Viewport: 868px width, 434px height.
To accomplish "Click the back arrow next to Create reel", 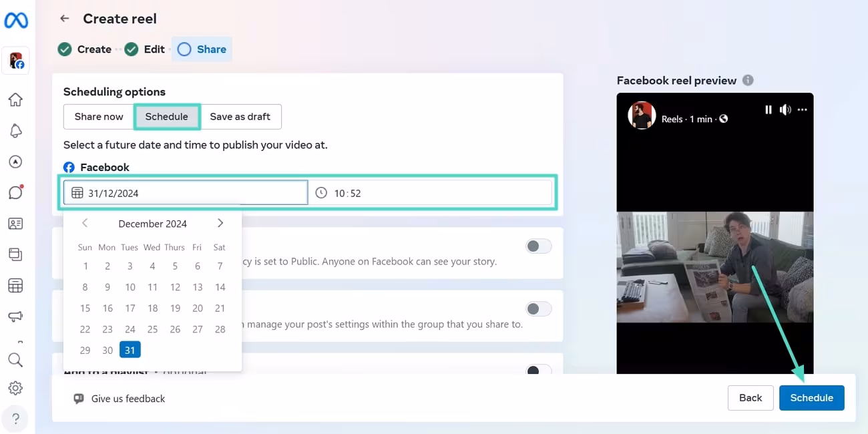I will (65, 19).
